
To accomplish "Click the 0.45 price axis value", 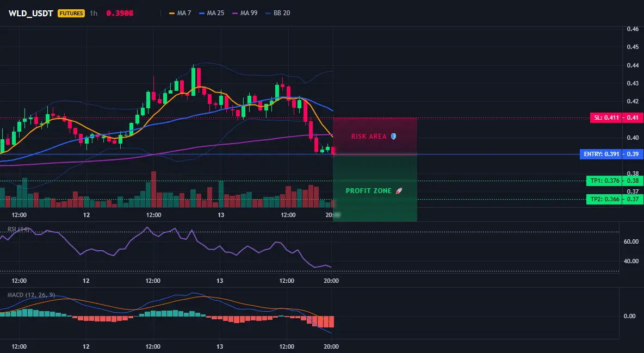I will (x=633, y=47).
